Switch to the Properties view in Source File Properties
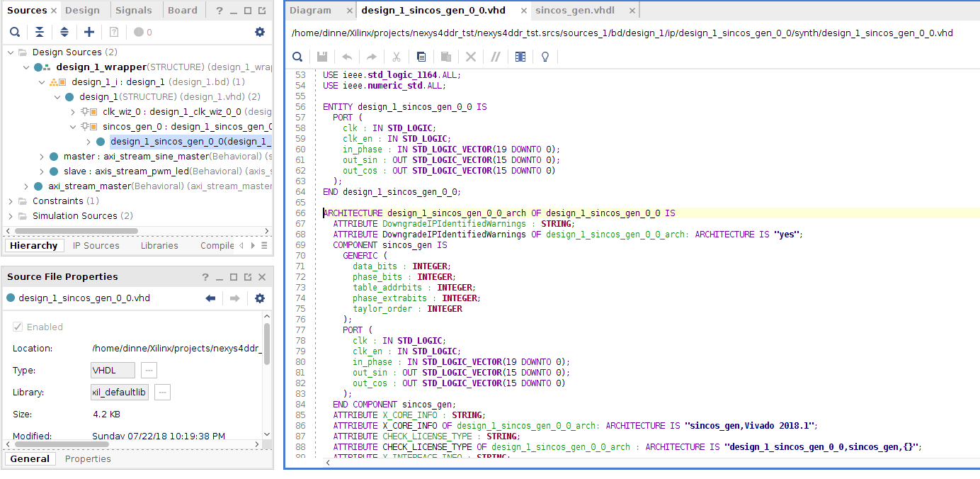The height and width of the screenshot is (479, 980). [87, 458]
